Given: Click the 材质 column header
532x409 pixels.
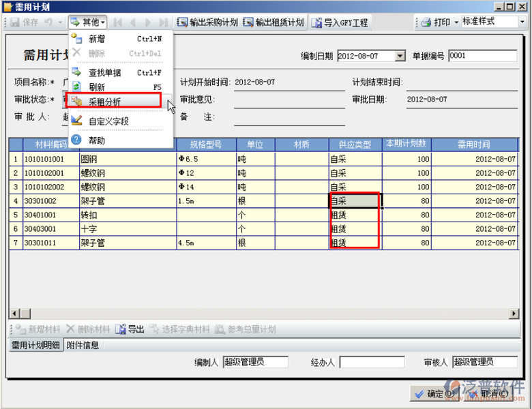Looking at the screenshot, I should point(302,145).
